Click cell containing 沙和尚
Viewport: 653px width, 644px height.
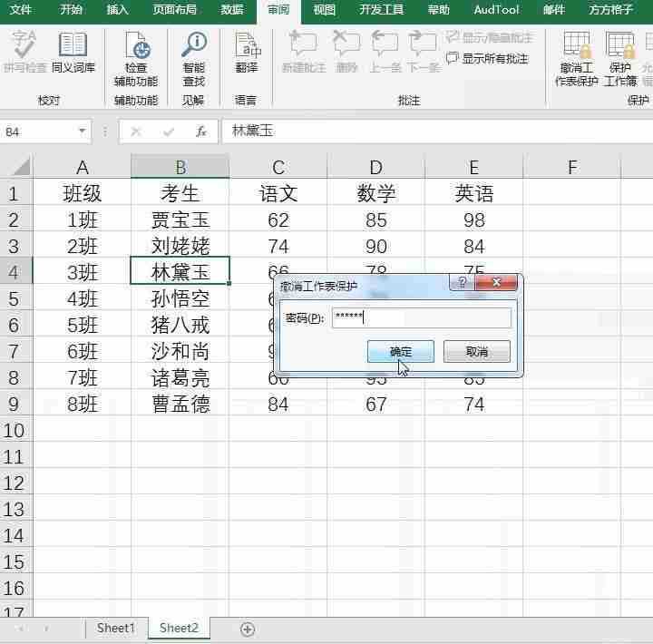pos(180,351)
